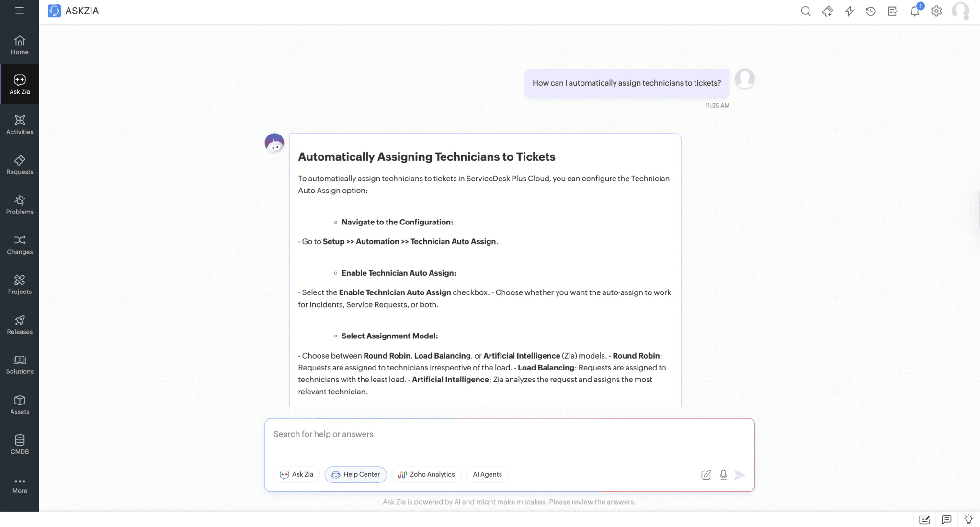Go to the Requests module
The height and width of the screenshot is (527, 980).
[x=20, y=165]
